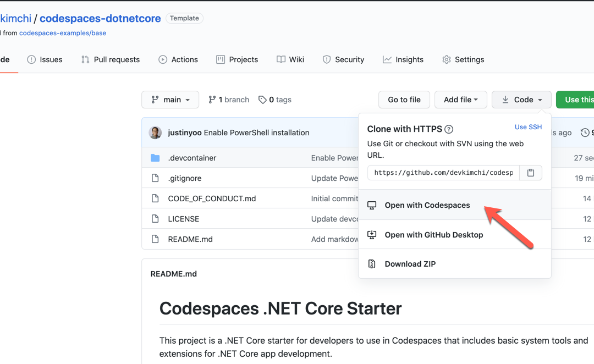Click the help icon beside Clone with HTTPS
The height and width of the screenshot is (364, 594).
pos(449,130)
